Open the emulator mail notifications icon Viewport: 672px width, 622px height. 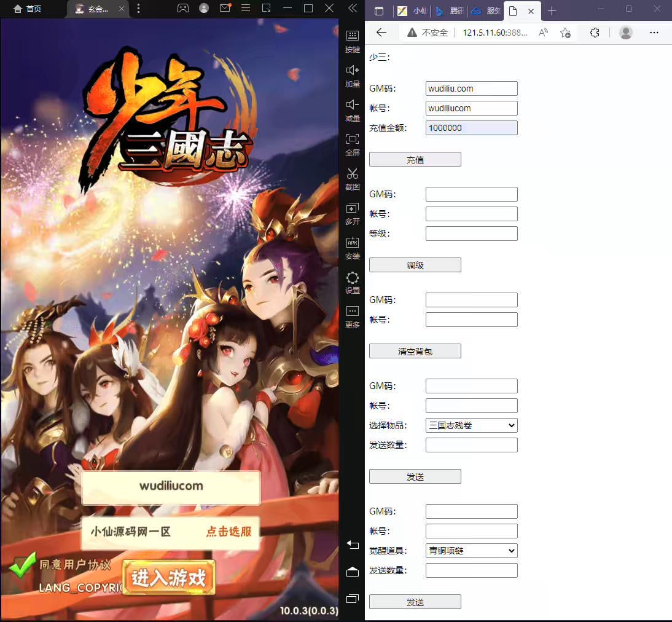(x=225, y=8)
